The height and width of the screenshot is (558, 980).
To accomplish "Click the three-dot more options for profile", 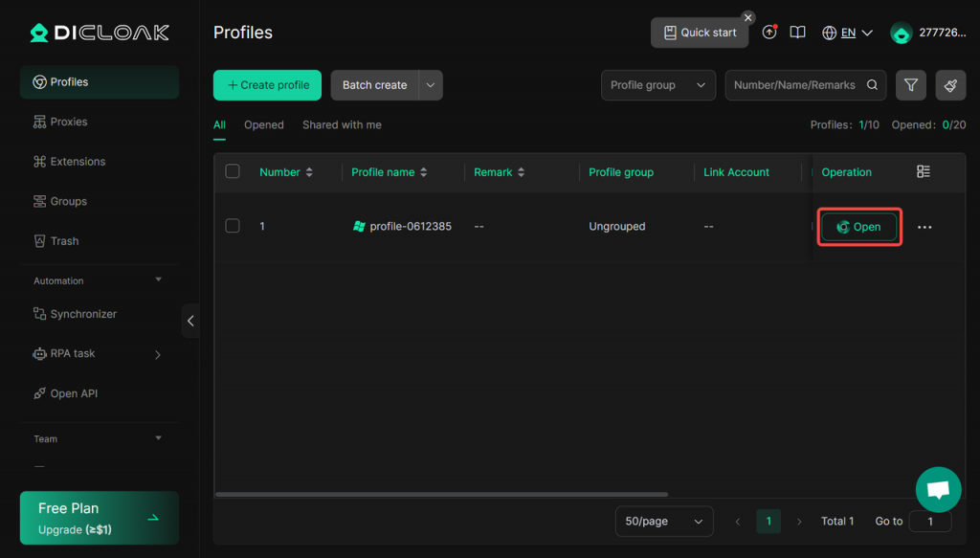I will point(924,228).
